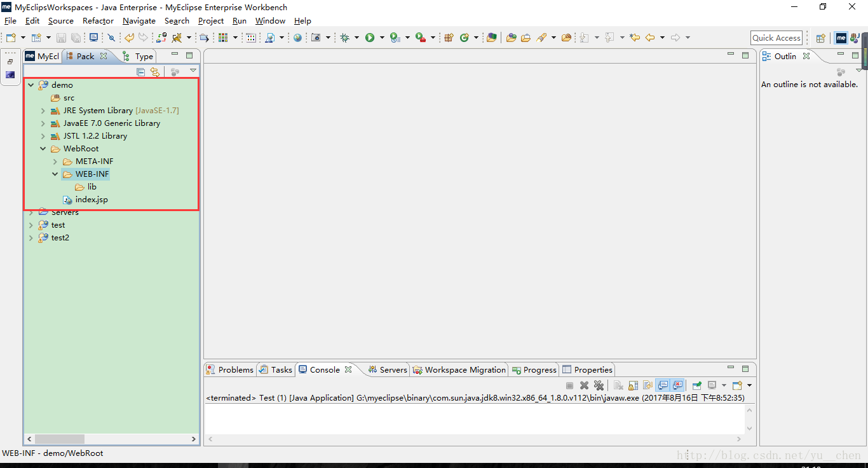Toggle Scroll Lock in Console
Viewport: 868px width, 468px height.
click(633, 385)
